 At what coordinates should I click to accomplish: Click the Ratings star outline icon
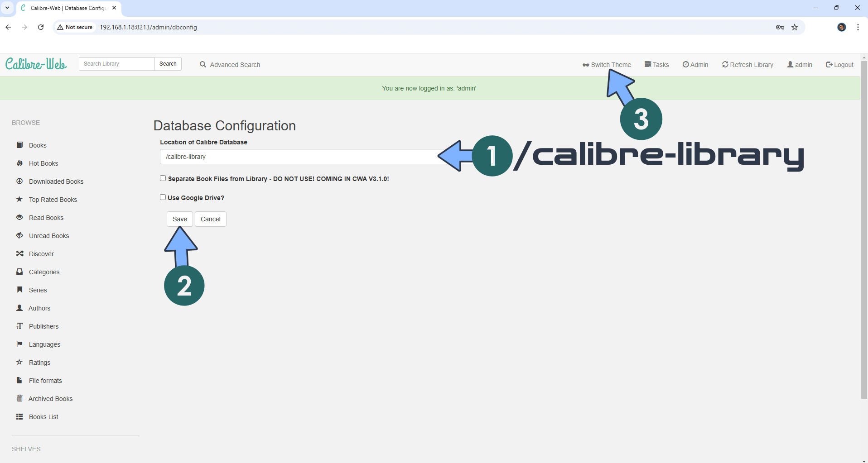[19, 362]
